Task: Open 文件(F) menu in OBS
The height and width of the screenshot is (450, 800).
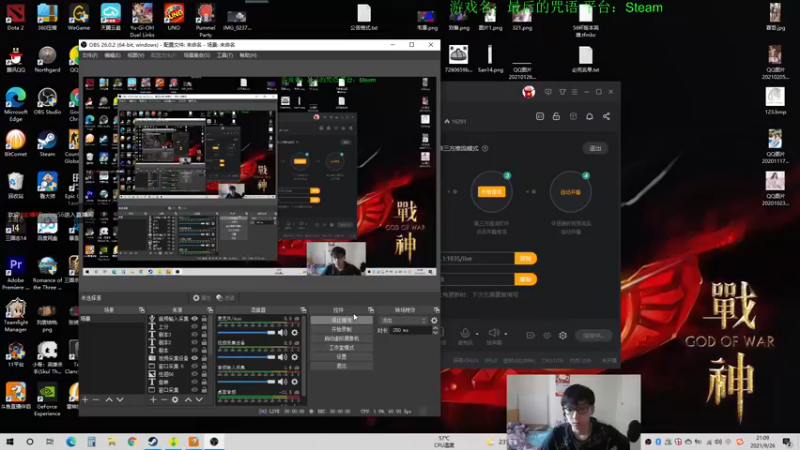Action: point(90,55)
